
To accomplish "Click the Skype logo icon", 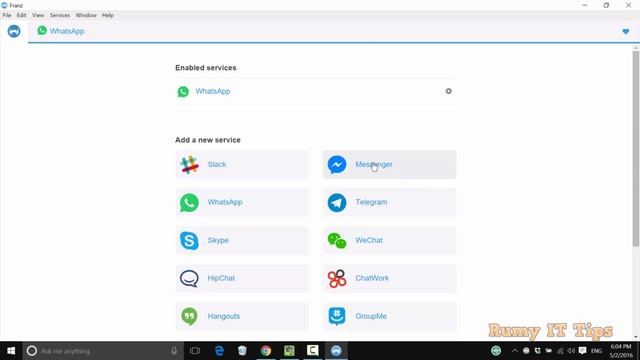I will [x=189, y=240].
